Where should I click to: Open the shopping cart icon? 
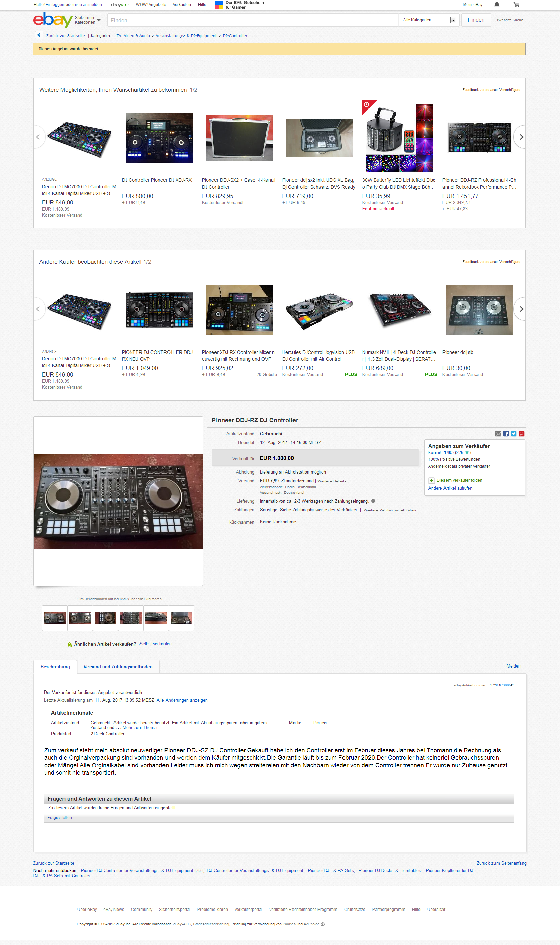click(x=516, y=4)
